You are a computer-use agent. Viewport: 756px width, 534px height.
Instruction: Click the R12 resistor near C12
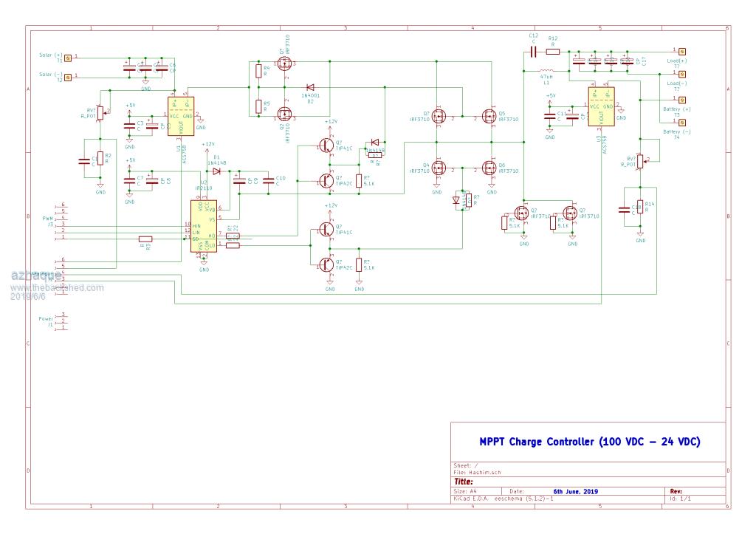coord(553,52)
